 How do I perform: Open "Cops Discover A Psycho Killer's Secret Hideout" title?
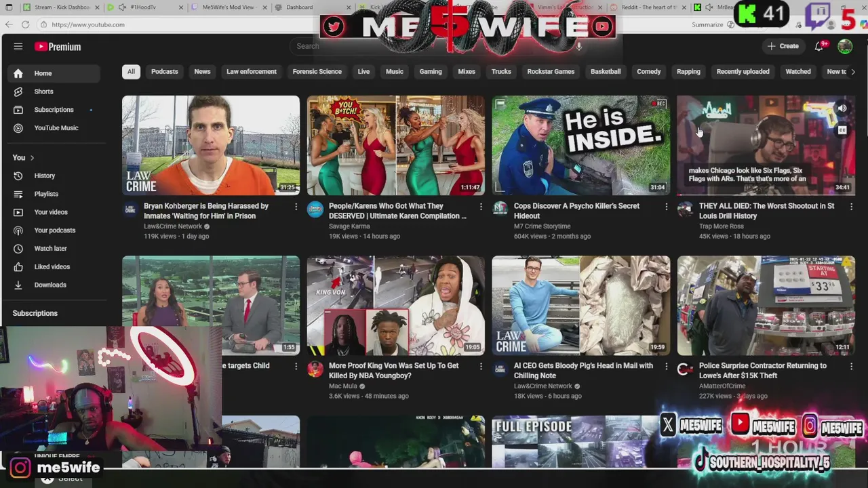pos(576,211)
